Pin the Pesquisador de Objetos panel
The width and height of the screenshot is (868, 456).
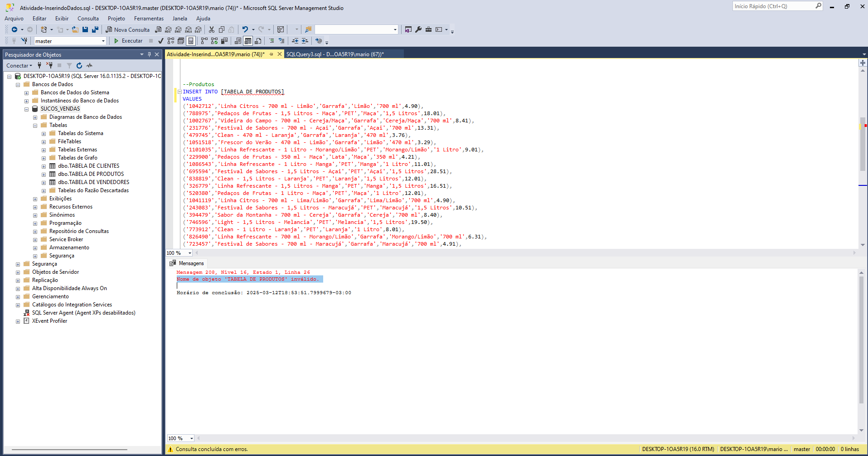pyautogui.click(x=149, y=54)
